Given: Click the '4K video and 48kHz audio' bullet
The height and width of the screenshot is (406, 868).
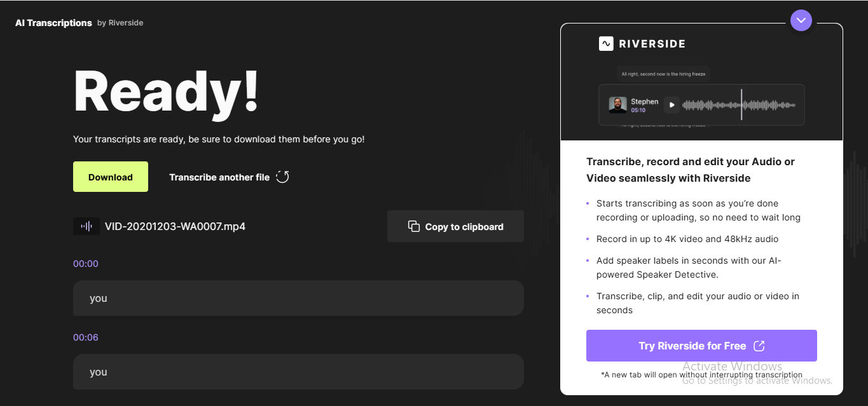Looking at the screenshot, I should pyautogui.click(x=687, y=239).
